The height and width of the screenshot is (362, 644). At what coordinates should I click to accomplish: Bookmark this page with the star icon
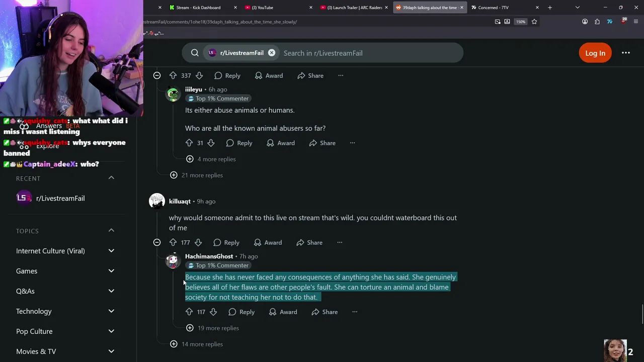[x=534, y=22]
